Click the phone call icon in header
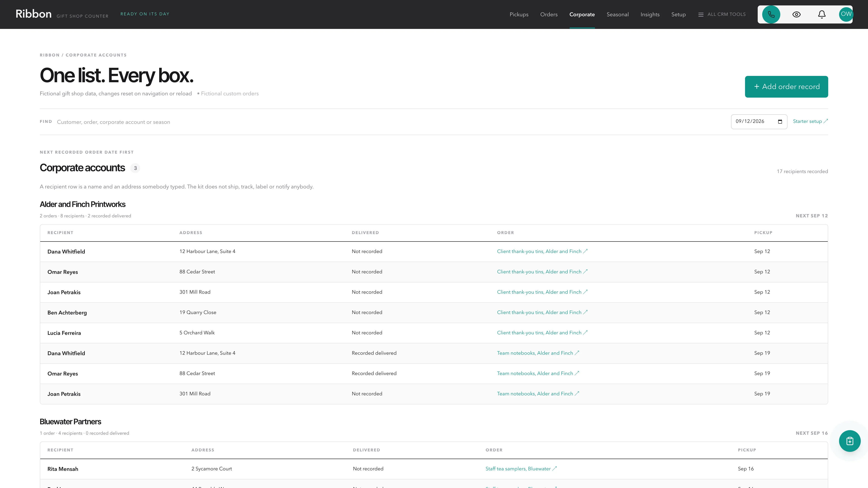This screenshot has width=868, height=488. click(x=771, y=14)
